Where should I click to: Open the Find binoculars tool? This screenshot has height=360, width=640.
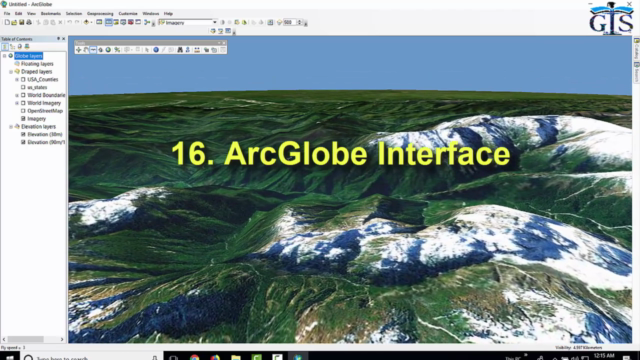click(x=180, y=50)
